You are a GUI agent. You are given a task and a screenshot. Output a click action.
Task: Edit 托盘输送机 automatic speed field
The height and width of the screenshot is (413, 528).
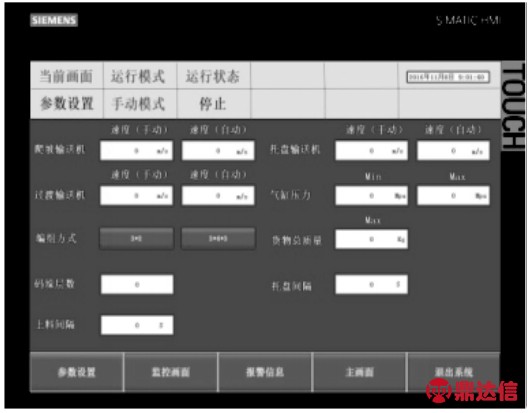[453, 151]
